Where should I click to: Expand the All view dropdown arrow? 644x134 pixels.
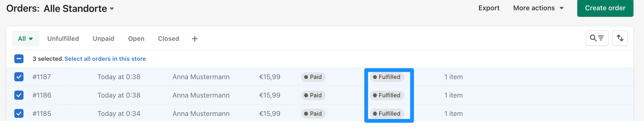coord(31,39)
